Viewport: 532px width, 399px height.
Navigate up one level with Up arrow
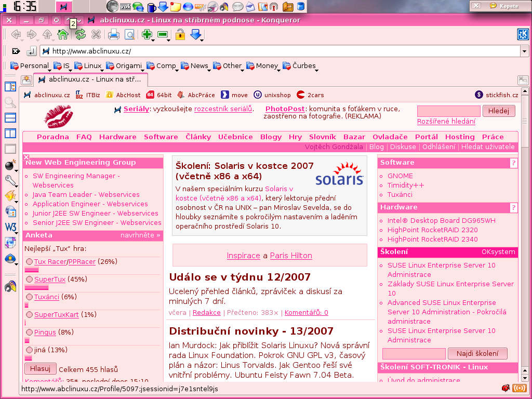pyautogui.click(x=47, y=34)
